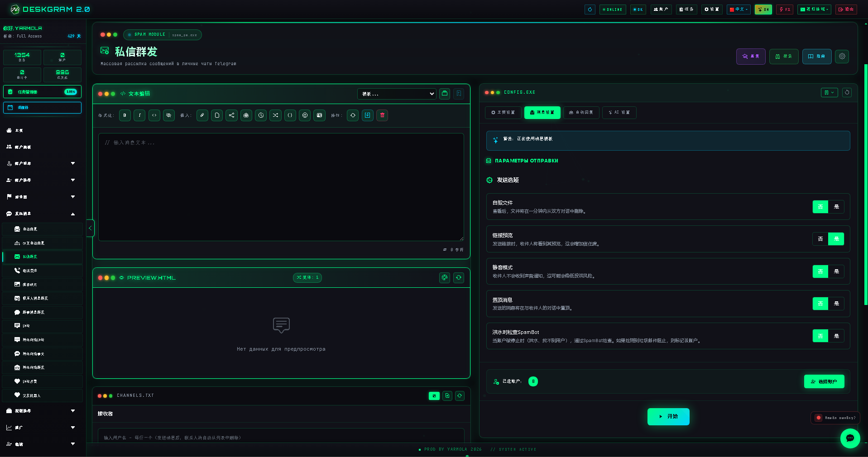Switch to the 主要设置 config tab
The width and height of the screenshot is (868, 457).
click(503, 113)
